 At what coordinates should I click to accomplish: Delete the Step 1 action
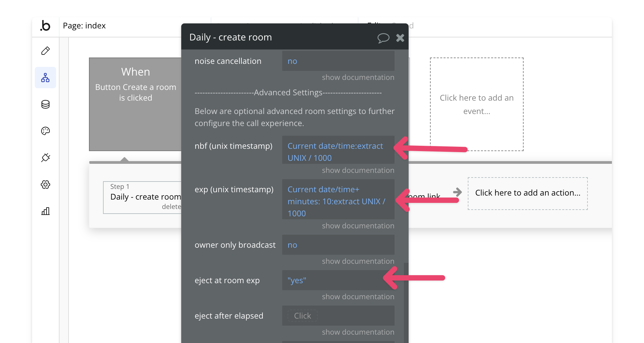171,207
